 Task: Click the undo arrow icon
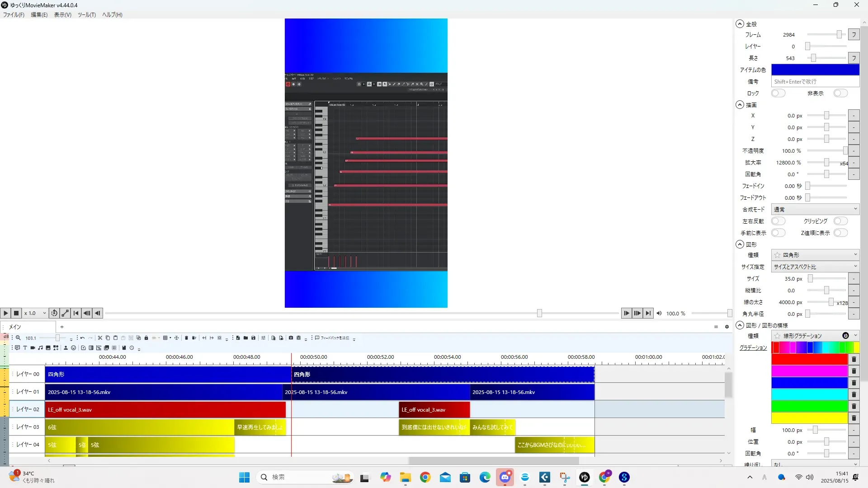click(x=82, y=338)
